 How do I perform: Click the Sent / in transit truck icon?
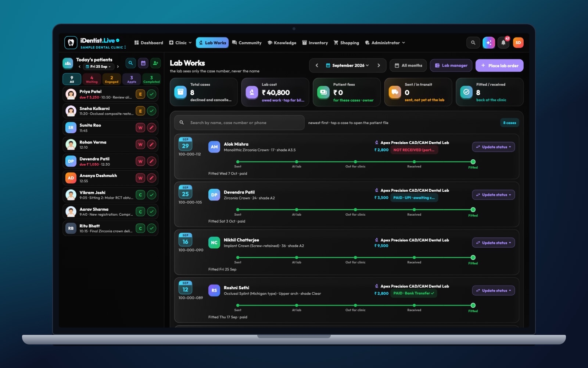click(x=395, y=92)
